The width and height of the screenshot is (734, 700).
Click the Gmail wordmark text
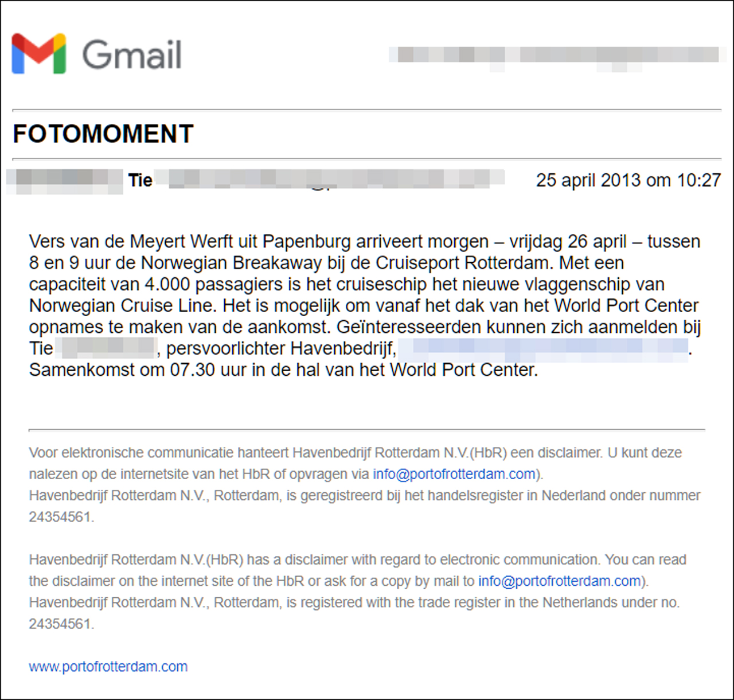[132, 55]
